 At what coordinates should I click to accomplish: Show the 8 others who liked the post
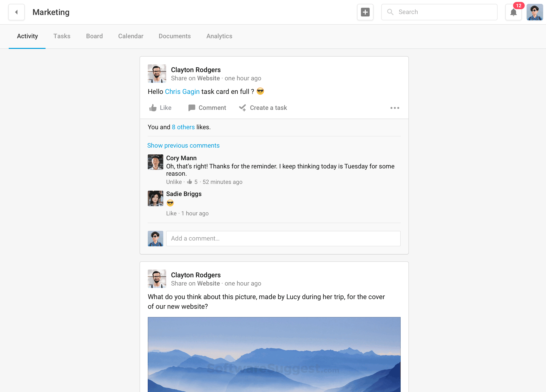pos(183,127)
